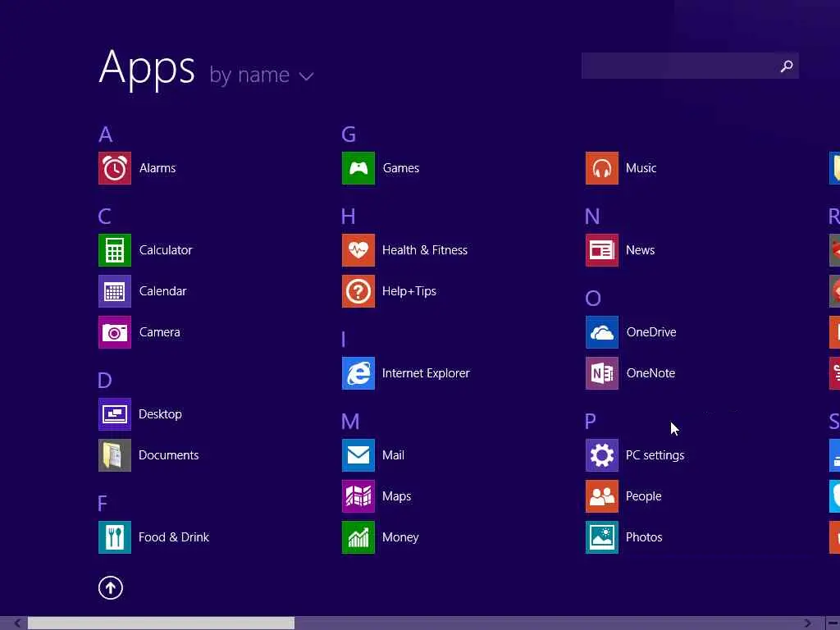The image size is (840, 630).
Task: Click the letter I group header
Action: coord(344,340)
